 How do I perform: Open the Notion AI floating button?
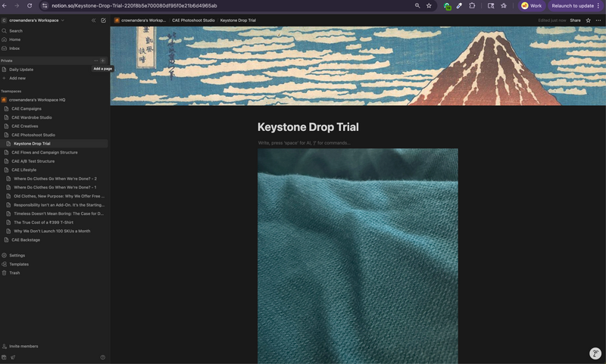tap(595, 353)
